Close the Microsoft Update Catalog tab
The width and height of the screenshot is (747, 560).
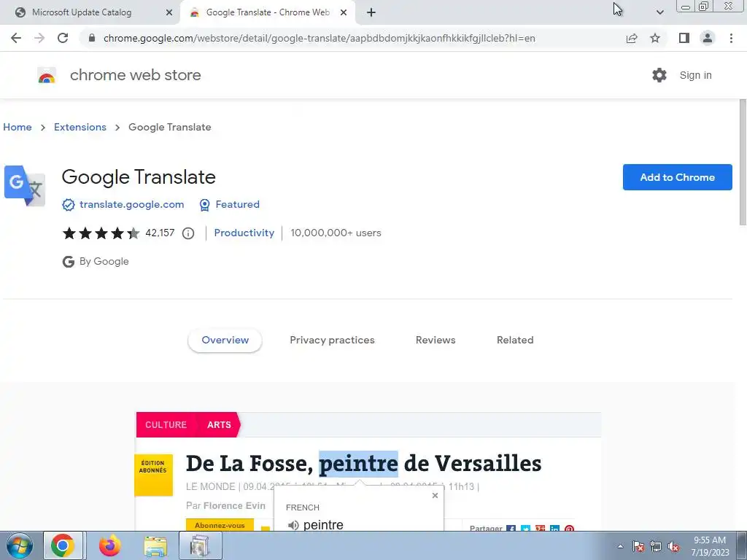coord(169,12)
